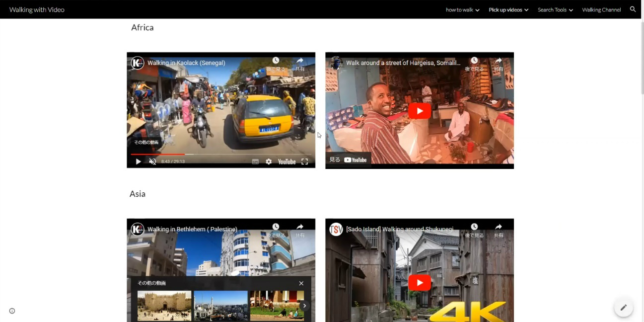
Task: Toggle subtitles on Kaolack video
Action: click(255, 161)
